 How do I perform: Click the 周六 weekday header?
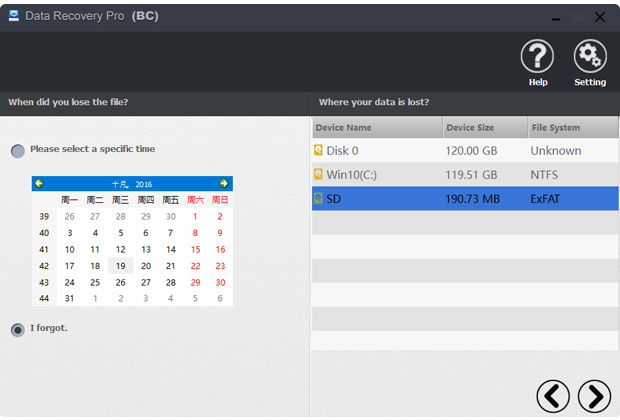(x=195, y=200)
